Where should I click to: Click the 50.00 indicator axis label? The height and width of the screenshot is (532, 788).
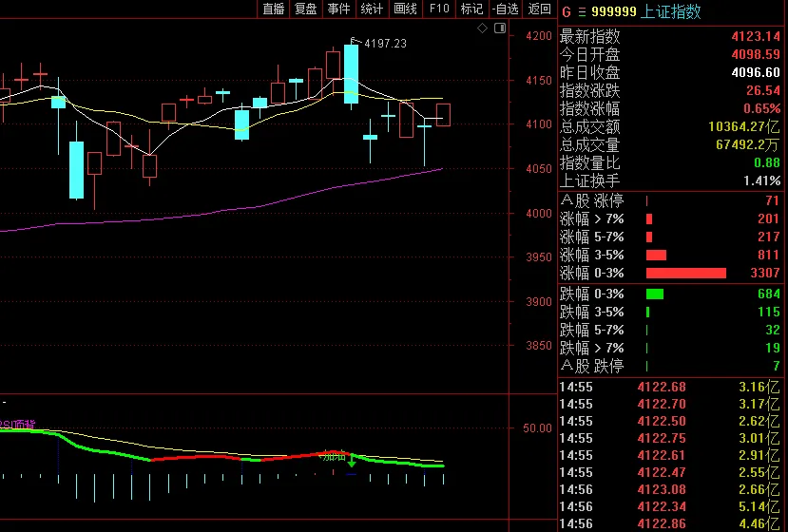[x=537, y=428]
